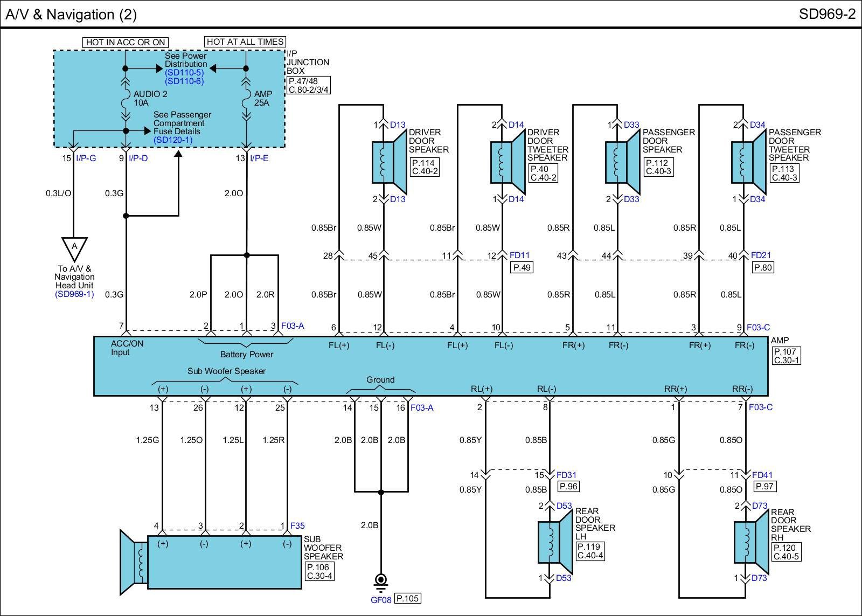
Task: Open the SD969-1 head unit diagram link
Action: point(74,294)
